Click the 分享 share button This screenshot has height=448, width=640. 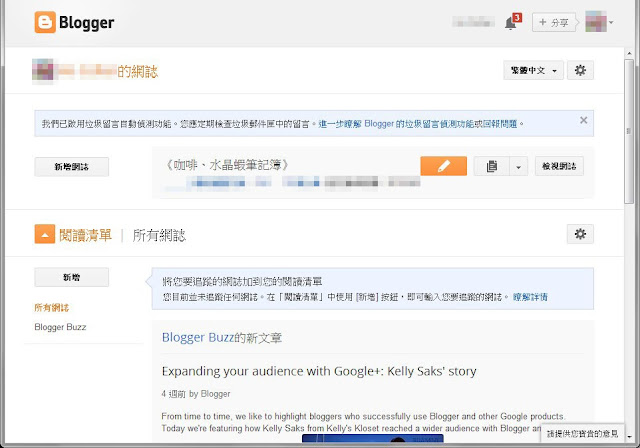[554, 22]
